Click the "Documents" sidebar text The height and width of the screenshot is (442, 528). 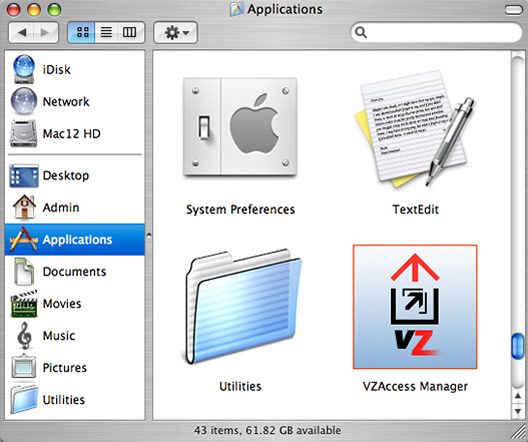click(74, 272)
